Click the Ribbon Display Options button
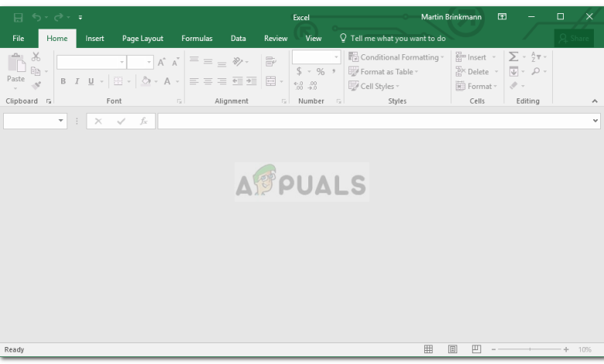Screen dimensions: 604x364 pos(502,16)
